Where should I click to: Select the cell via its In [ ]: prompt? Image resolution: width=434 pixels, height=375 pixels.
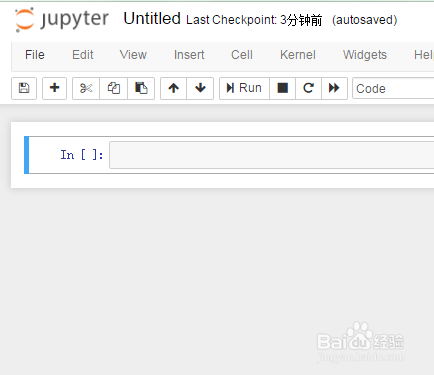tap(82, 155)
